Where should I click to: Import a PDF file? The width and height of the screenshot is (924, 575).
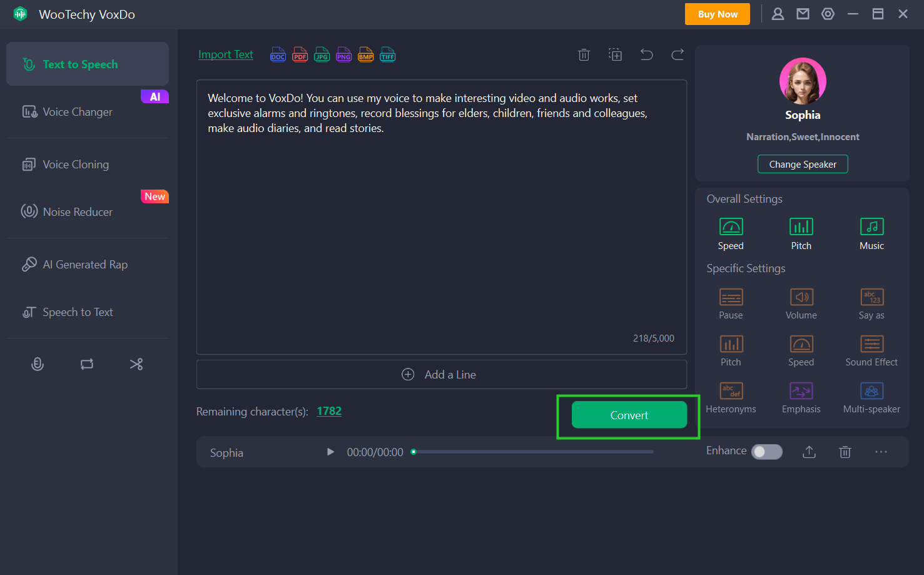point(300,54)
